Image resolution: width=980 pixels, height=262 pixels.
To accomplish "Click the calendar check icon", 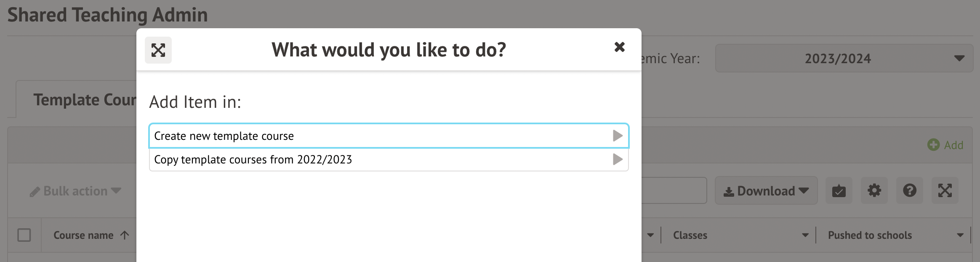I will click(839, 191).
